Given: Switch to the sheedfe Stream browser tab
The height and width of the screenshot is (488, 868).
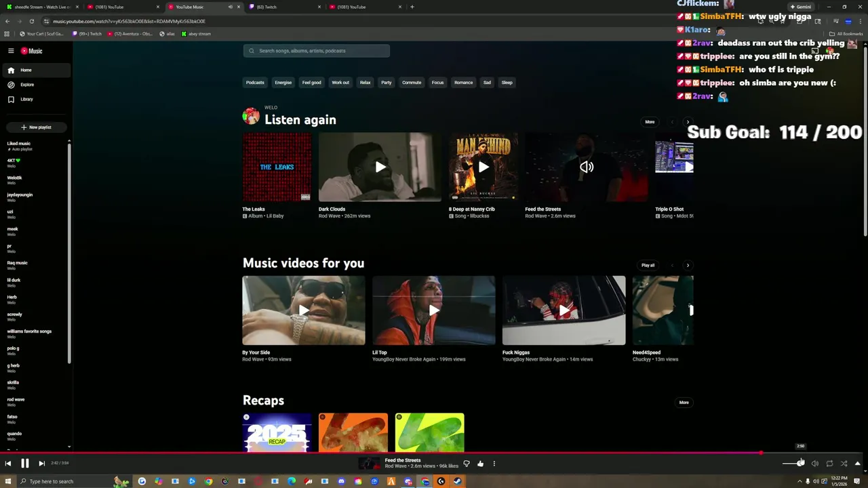Looking at the screenshot, I should pyautogui.click(x=42, y=7).
